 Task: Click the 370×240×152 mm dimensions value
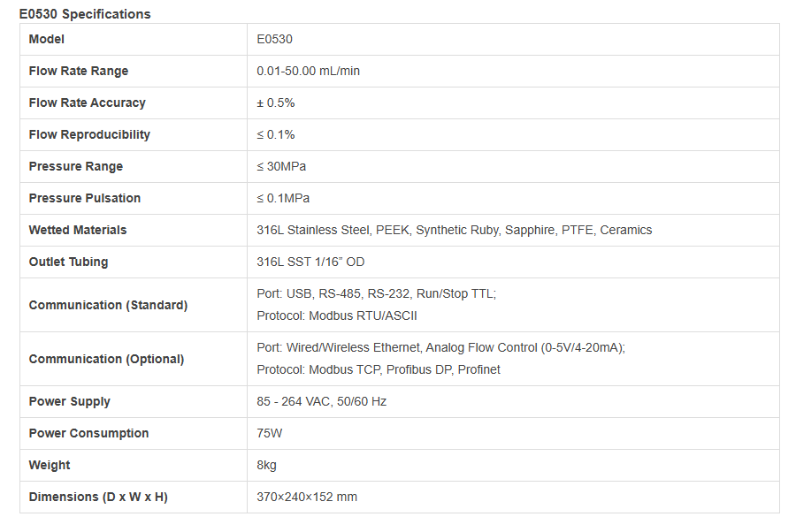pos(307,497)
